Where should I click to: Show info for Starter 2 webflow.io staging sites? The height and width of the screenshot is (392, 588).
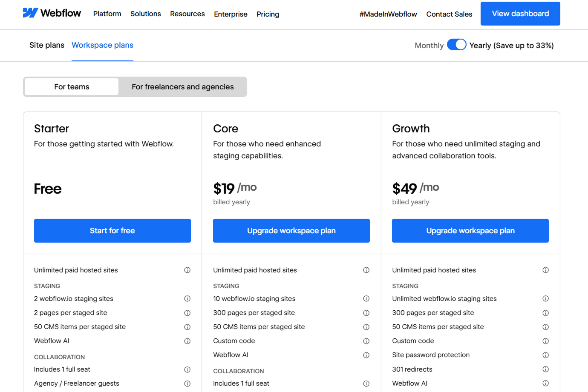pyautogui.click(x=187, y=298)
